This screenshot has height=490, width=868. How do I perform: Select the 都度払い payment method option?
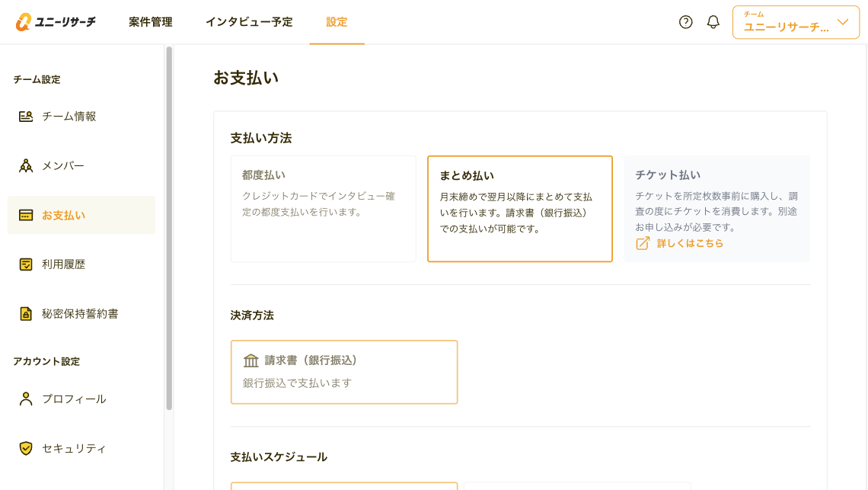coord(323,209)
